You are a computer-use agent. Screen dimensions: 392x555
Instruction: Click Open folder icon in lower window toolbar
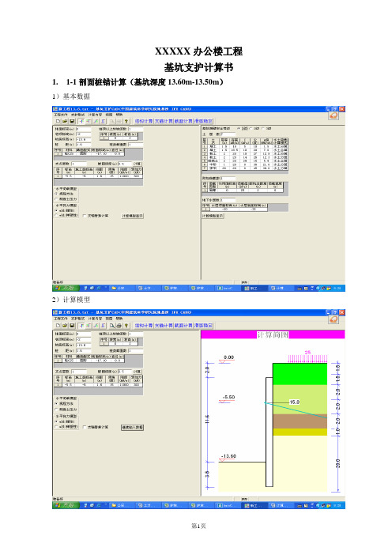click(65, 325)
